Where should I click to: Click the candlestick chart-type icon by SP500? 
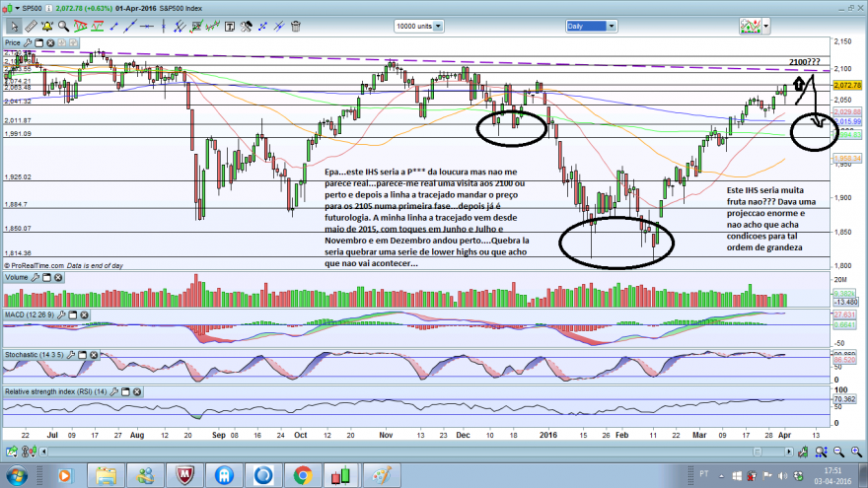pos(8,8)
